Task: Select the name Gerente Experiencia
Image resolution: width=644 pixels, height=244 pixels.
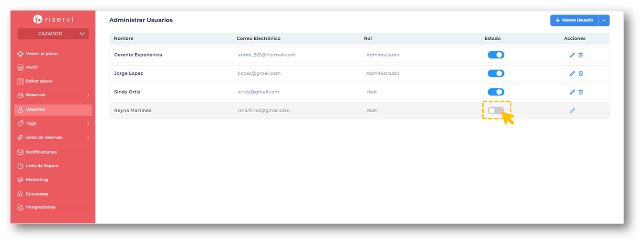Action: (138, 55)
